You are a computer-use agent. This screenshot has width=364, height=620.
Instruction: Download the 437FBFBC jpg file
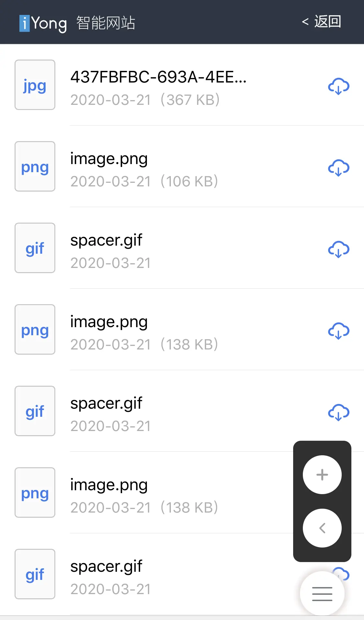point(338,86)
